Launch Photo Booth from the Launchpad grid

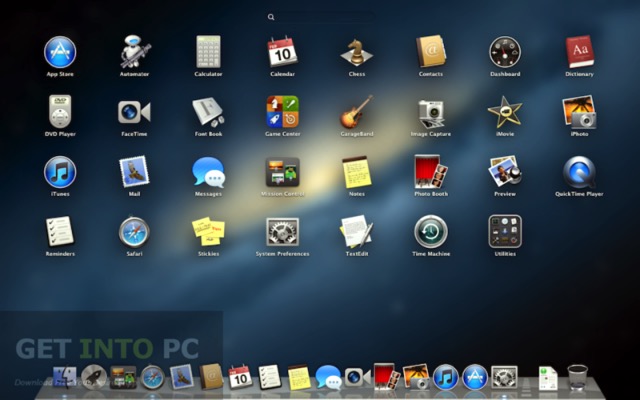(431, 171)
